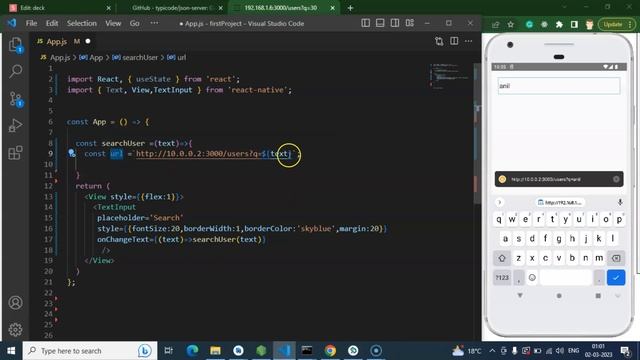Image resolution: width=640 pixels, height=360 pixels.
Task: Open the Selection menu
Action: click(x=82, y=23)
